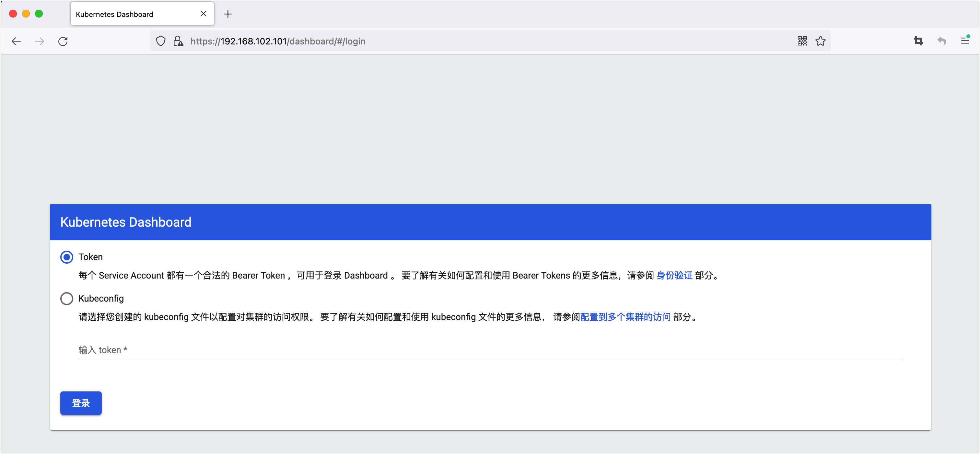The width and height of the screenshot is (980, 454).
Task: Click the lock with warning security icon
Action: pyautogui.click(x=178, y=41)
